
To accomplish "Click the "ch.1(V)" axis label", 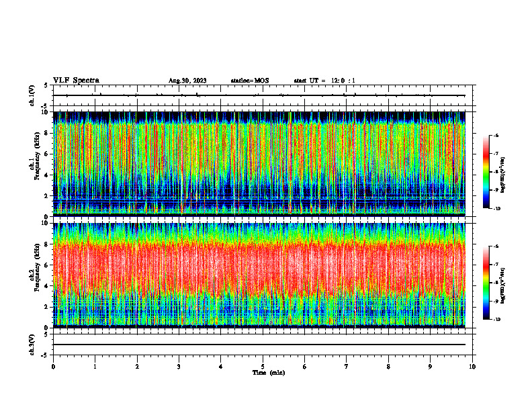I will click(x=32, y=95).
